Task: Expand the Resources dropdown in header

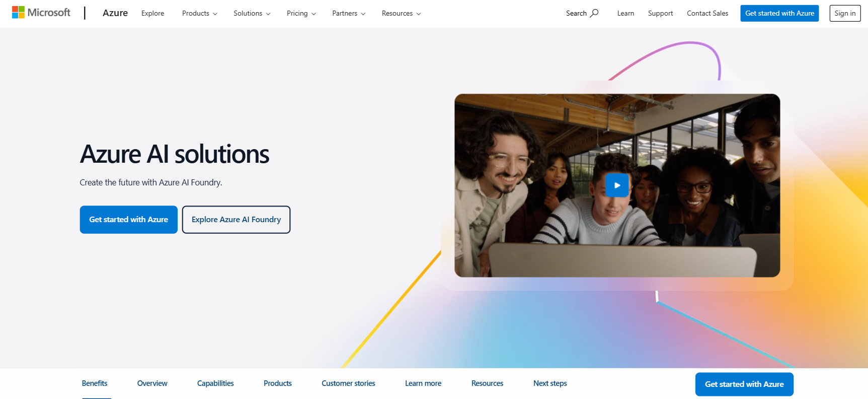Action: (x=402, y=13)
